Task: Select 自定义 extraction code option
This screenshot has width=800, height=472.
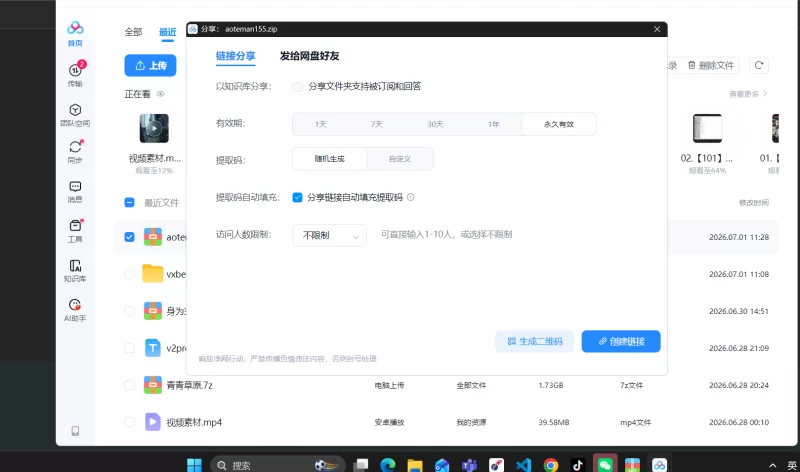Action: pos(400,159)
